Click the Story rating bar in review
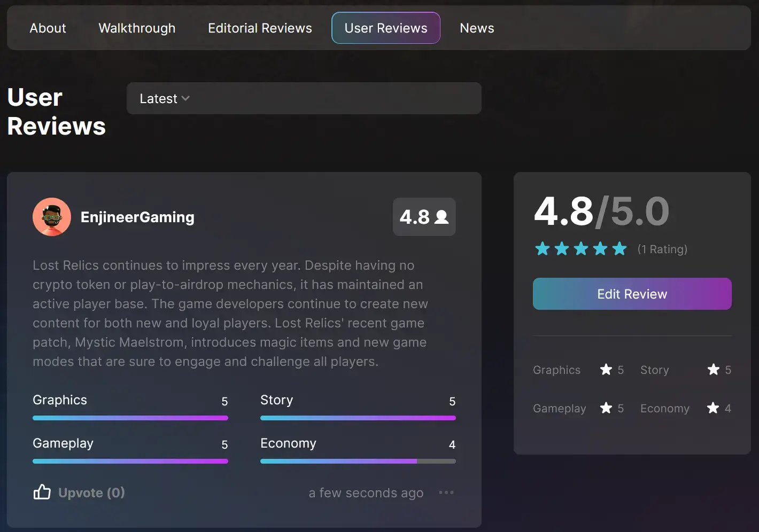 click(x=358, y=418)
